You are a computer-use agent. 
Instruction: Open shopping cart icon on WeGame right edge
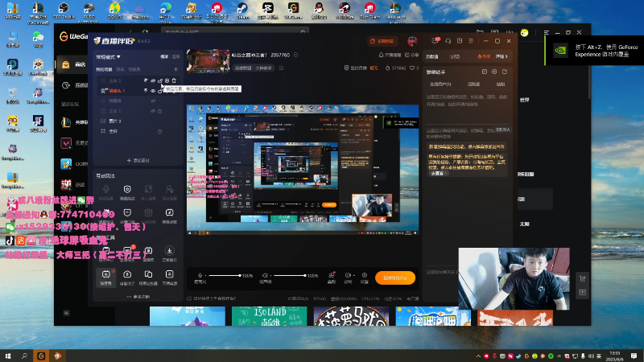pos(582,278)
